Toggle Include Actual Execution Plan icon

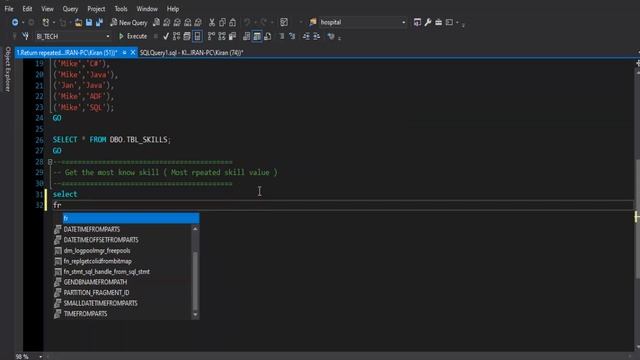pyautogui.click(x=211, y=36)
